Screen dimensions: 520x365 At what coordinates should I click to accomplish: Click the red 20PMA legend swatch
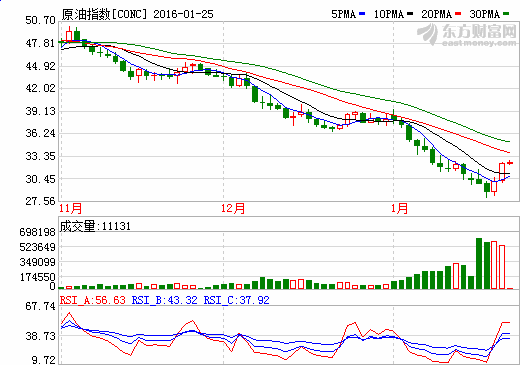pos(458,14)
